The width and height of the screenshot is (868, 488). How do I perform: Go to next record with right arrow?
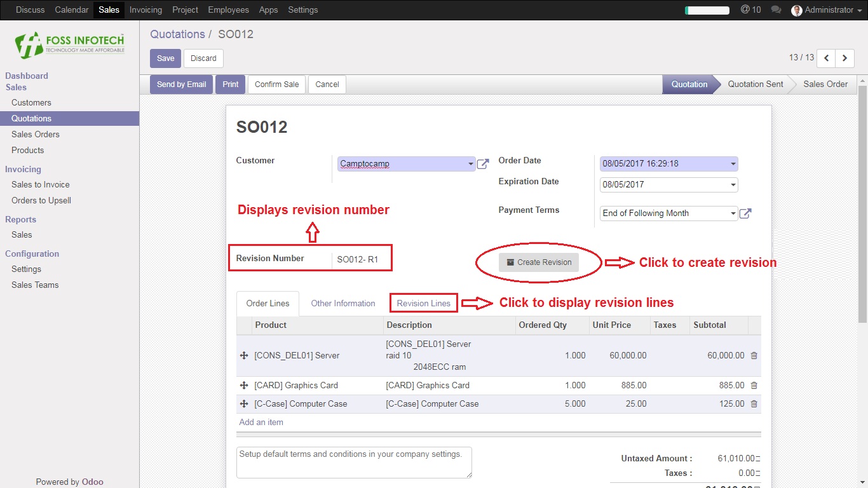pyautogui.click(x=844, y=58)
